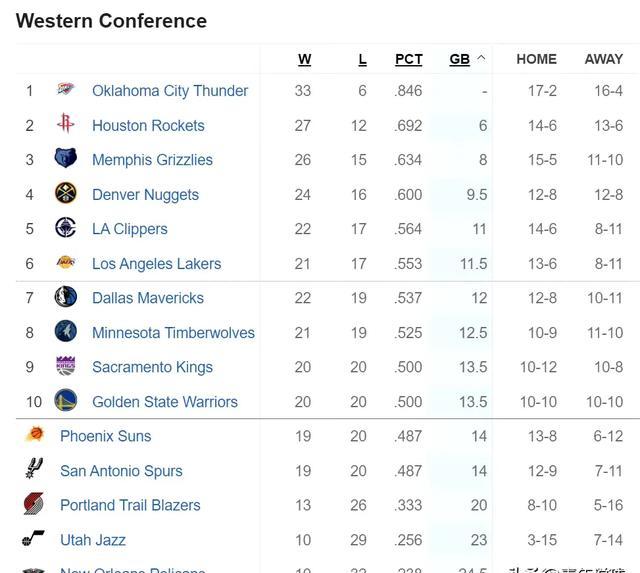This screenshot has height=573, width=640.
Task: Click the Houston Rockets logo icon
Action: tap(66, 125)
